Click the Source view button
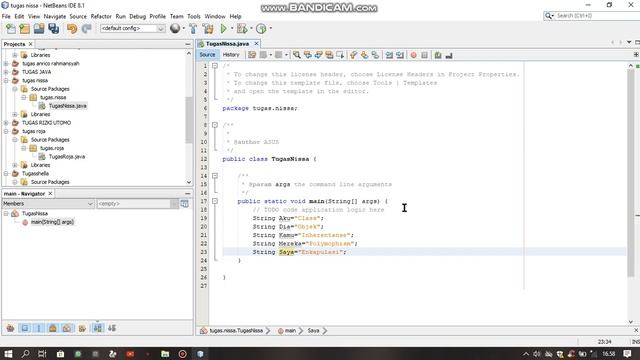 pyautogui.click(x=207, y=55)
